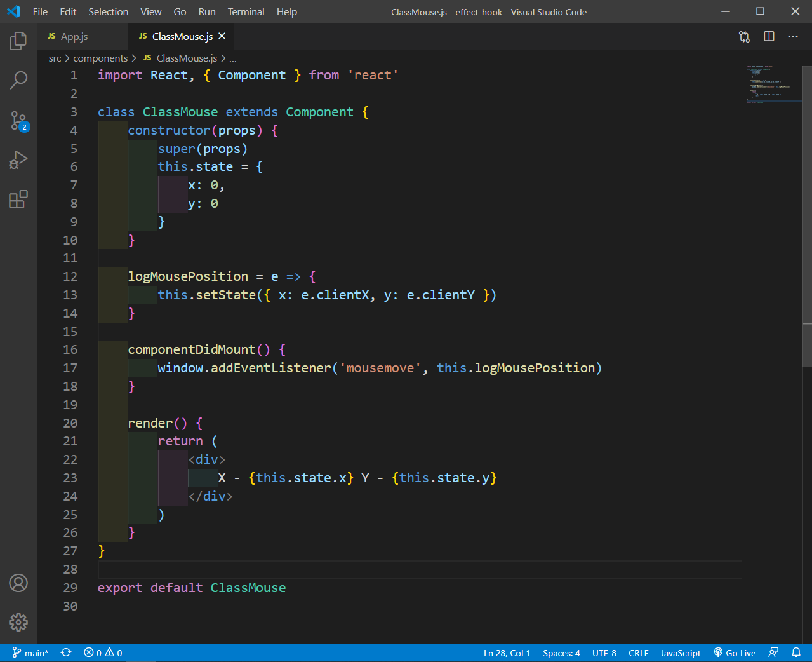The width and height of the screenshot is (812, 662).
Task: Open the editor More Actions ellipsis
Action: pyautogui.click(x=793, y=37)
